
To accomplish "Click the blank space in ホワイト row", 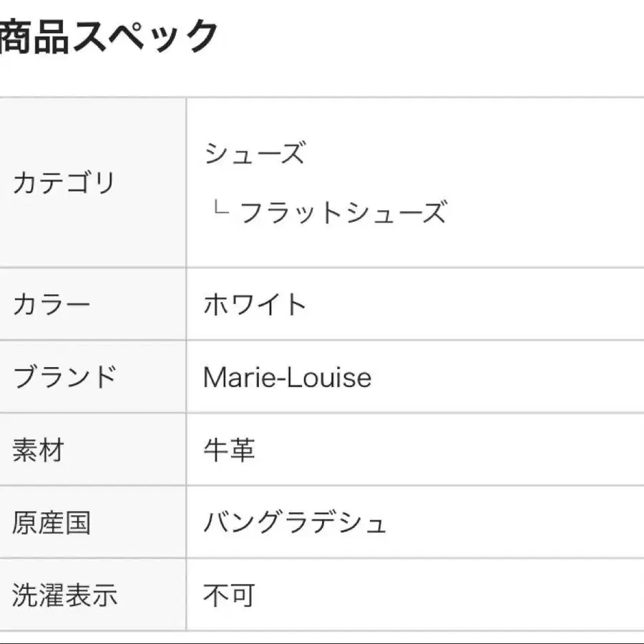I will 472,304.
